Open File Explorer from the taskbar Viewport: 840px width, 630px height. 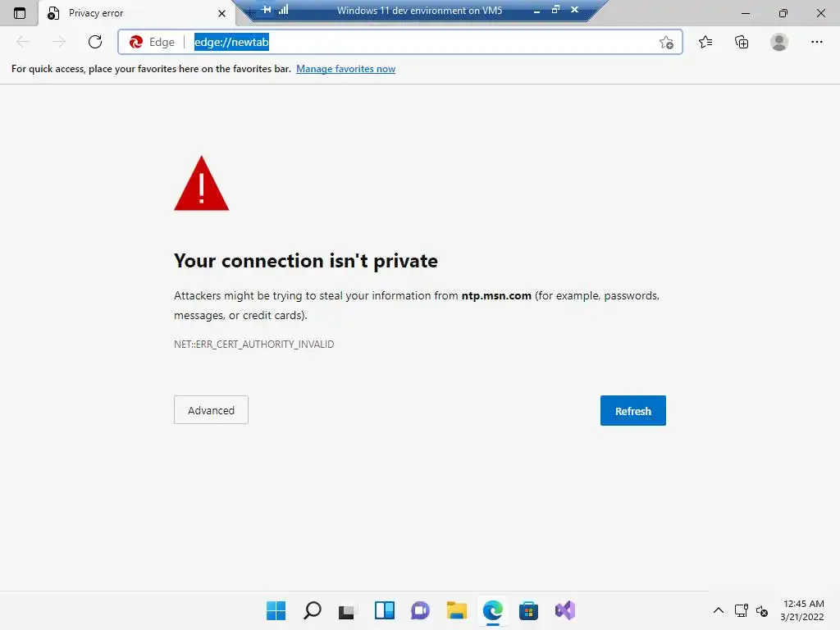456,610
